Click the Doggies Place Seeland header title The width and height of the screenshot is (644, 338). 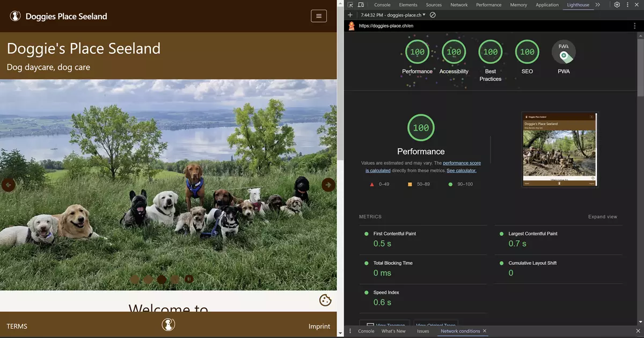67,16
